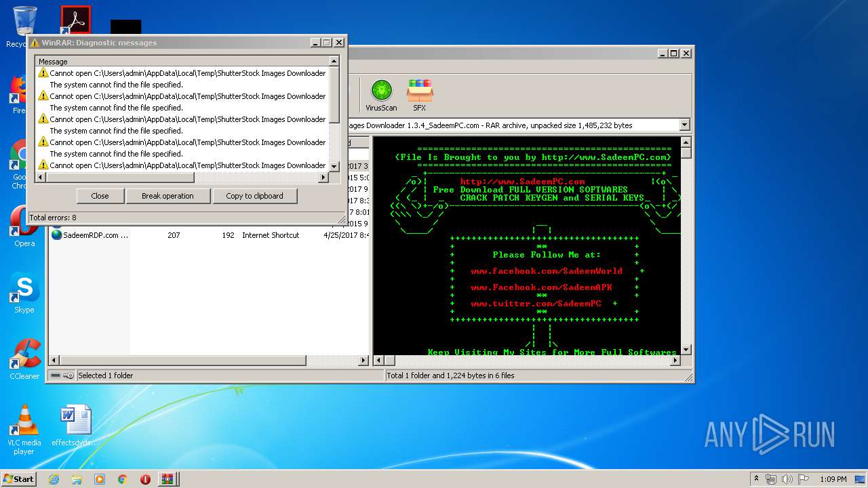Click the network tray icon
This screenshot has height=488, width=868.
pos(771,479)
